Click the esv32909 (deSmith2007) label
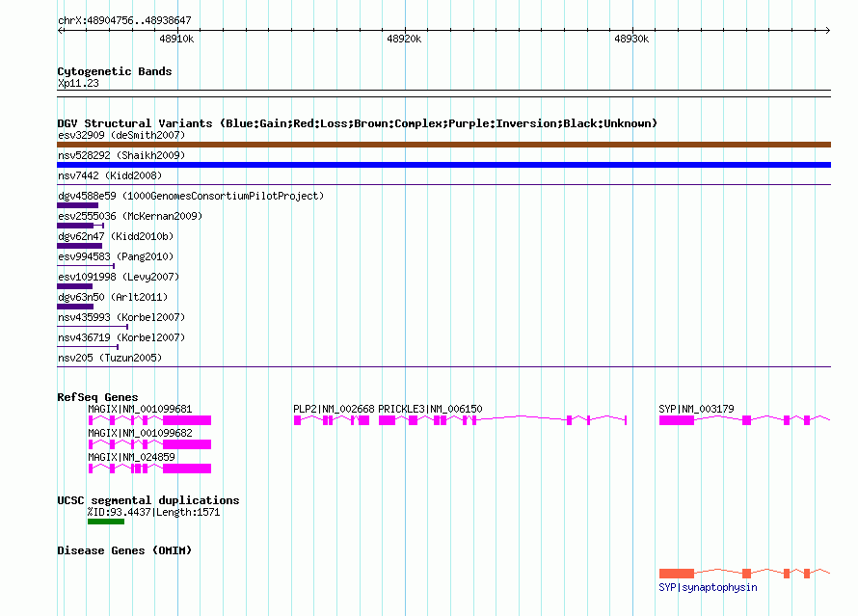858x616 pixels. (121, 135)
